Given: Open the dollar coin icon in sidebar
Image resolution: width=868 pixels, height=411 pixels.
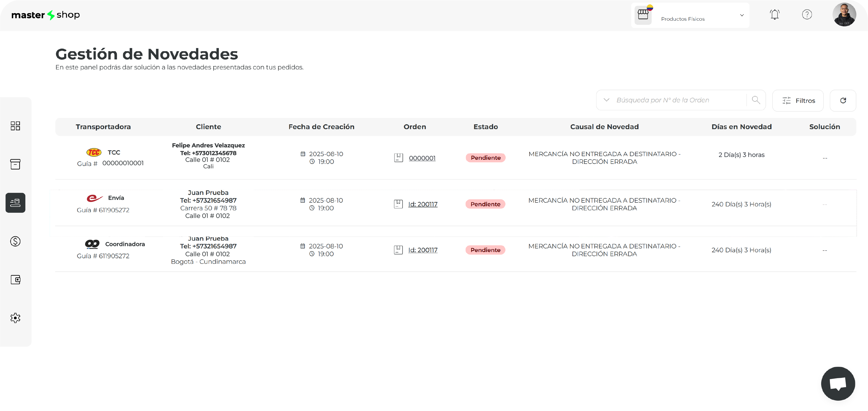Looking at the screenshot, I should point(15,241).
